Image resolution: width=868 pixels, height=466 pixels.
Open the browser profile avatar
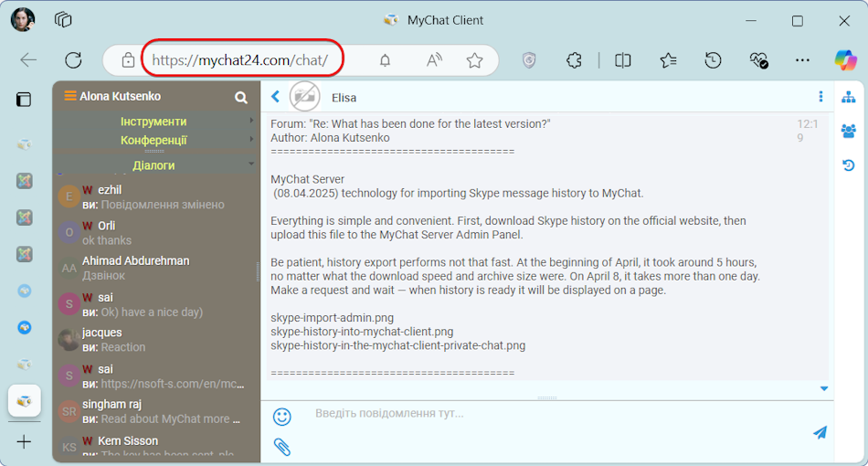23,20
